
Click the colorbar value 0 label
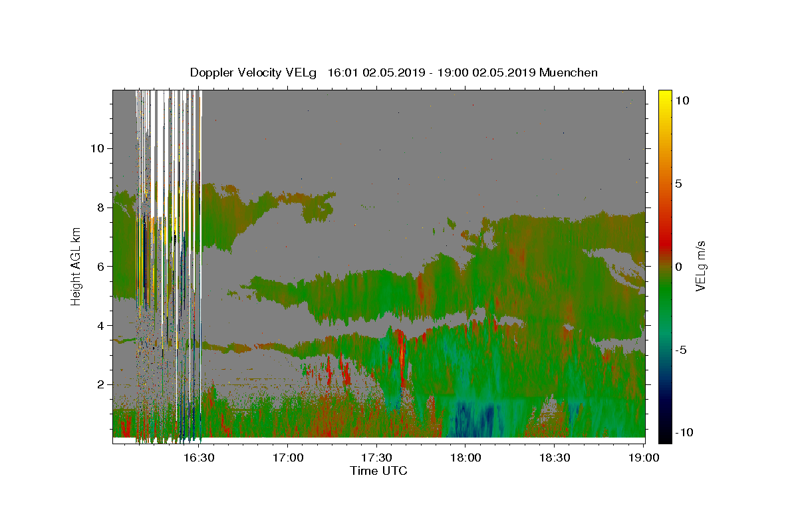pos(678,266)
